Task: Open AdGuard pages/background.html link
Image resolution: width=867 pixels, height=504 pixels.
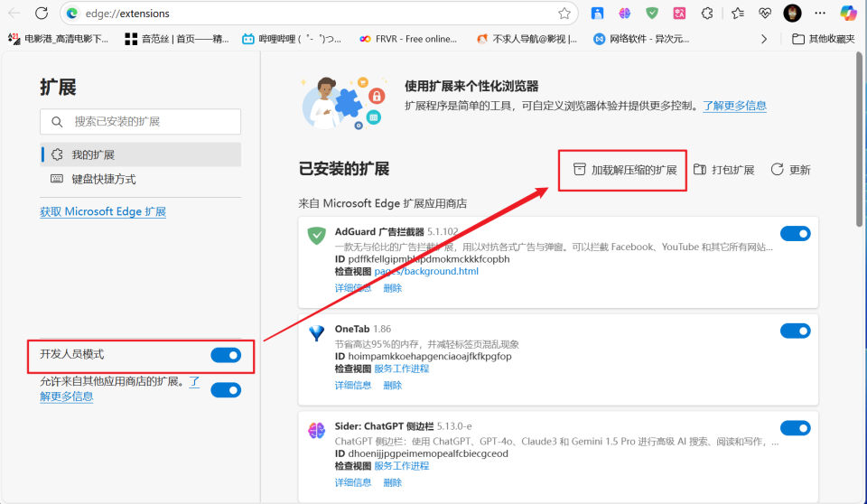Action: 426,271
